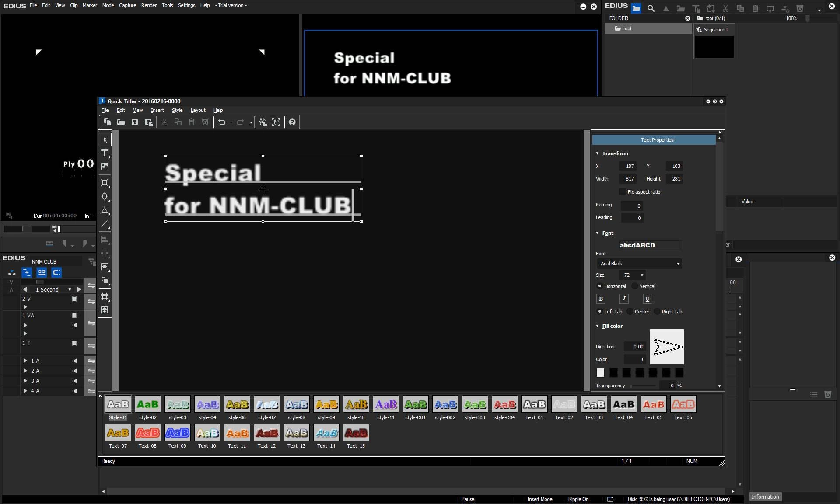840x504 pixels.
Task: Toggle the grid display icon
Action: (105, 297)
